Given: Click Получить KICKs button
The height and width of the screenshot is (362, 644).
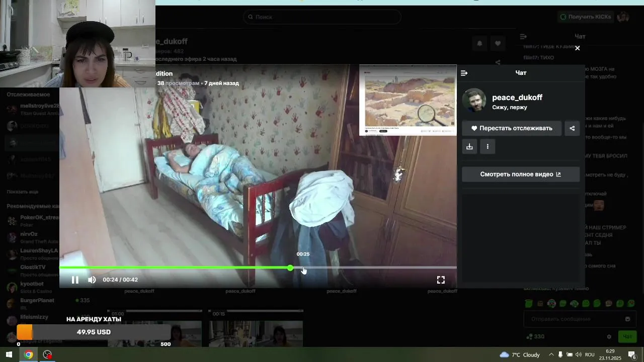Looking at the screenshot, I should 586,17.
